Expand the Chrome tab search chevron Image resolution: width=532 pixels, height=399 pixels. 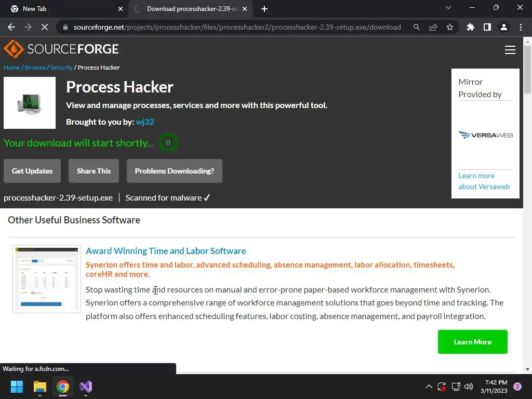[x=448, y=7]
